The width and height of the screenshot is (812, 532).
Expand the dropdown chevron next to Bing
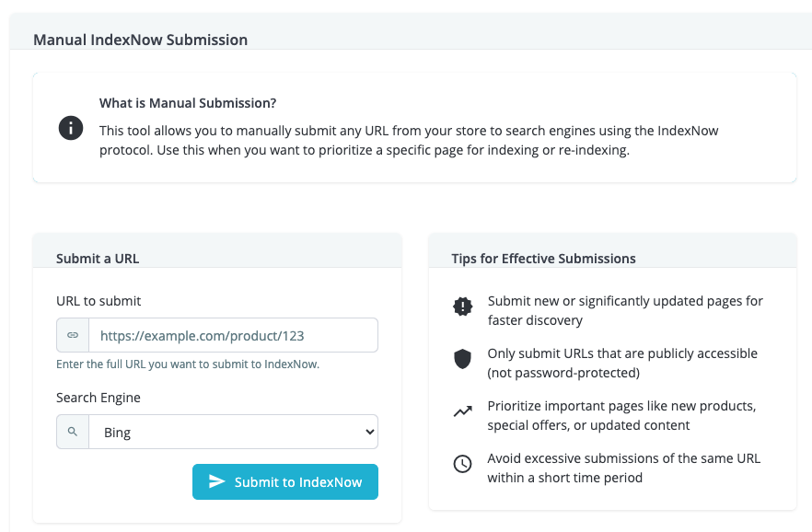coord(370,432)
